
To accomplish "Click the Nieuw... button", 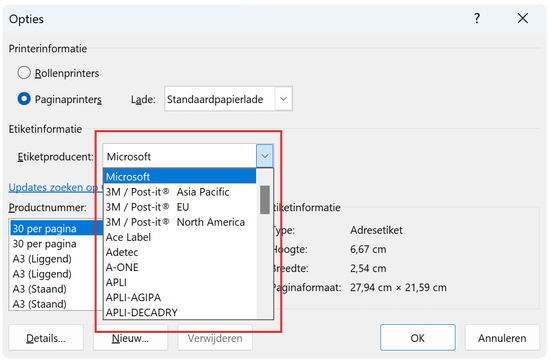I will [130, 338].
